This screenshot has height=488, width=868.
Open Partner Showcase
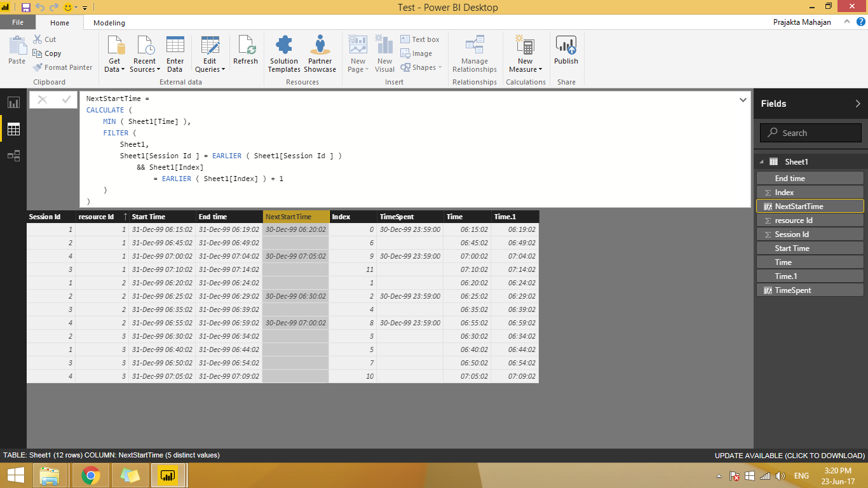[320, 54]
